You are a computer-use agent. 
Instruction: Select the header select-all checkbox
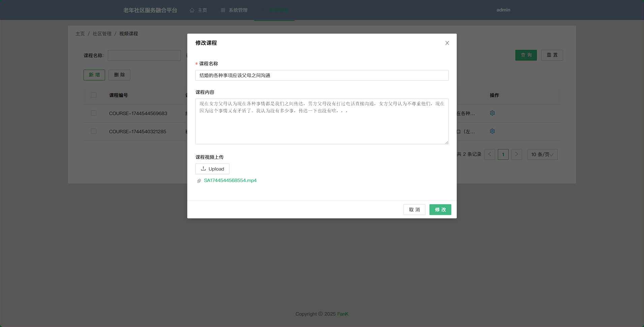pos(94,95)
